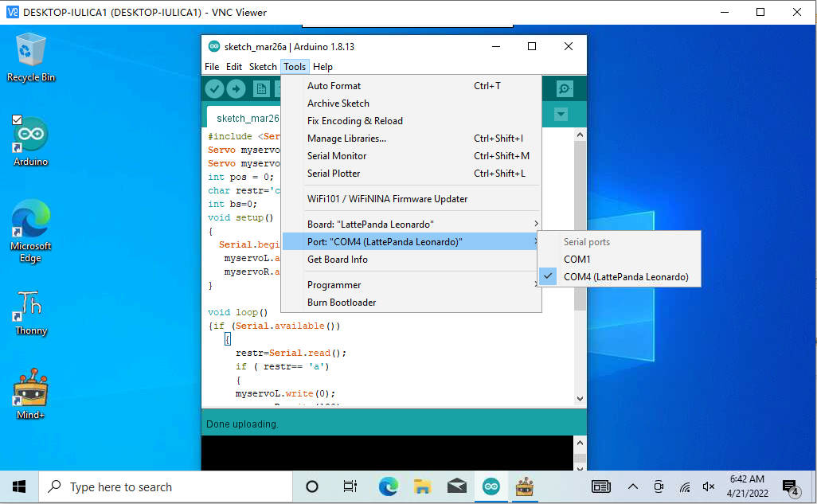The height and width of the screenshot is (504, 817).
Task: Open the notification center icon
Action: coord(791,487)
